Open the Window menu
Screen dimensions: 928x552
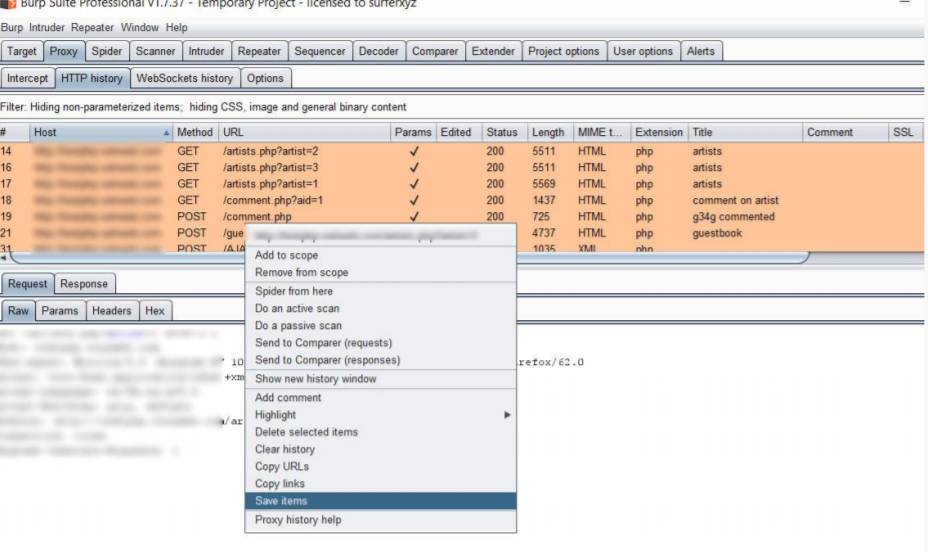(x=140, y=27)
